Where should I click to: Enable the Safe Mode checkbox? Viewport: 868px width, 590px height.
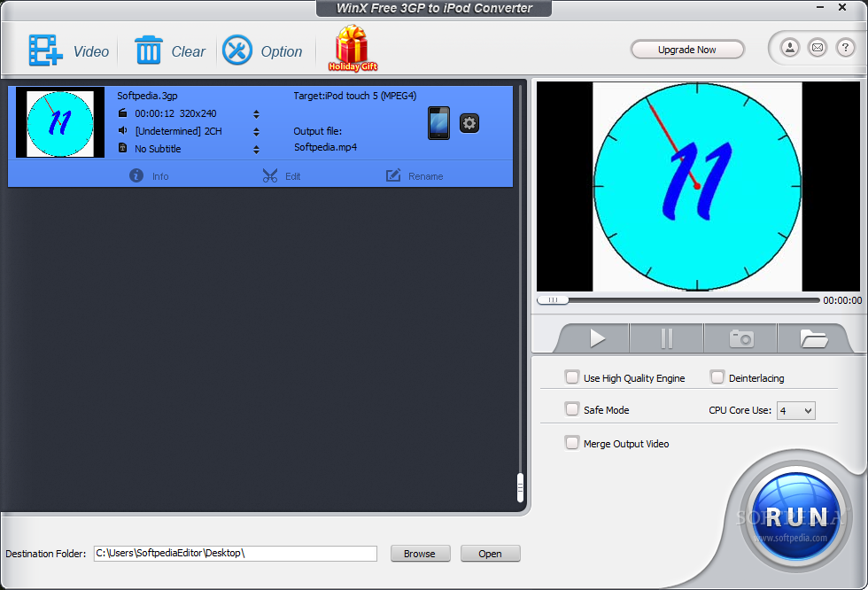(572, 409)
